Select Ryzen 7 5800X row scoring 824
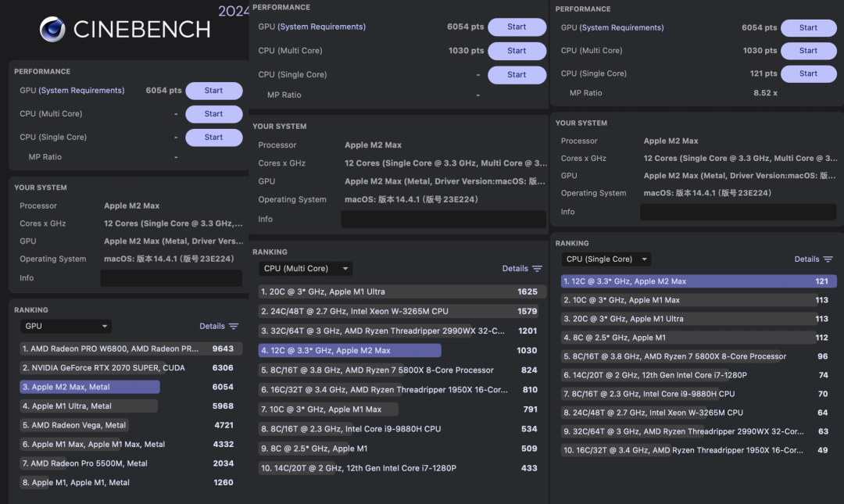 pos(402,370)
